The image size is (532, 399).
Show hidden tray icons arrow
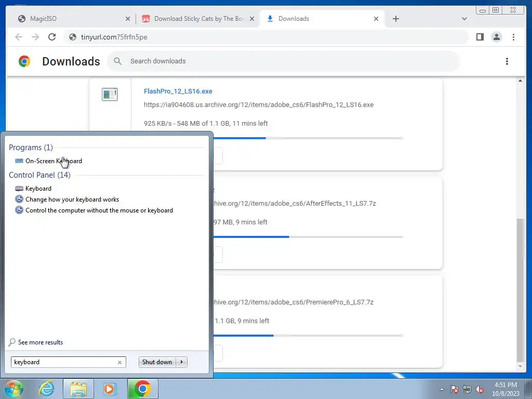[x=442, y=389]
